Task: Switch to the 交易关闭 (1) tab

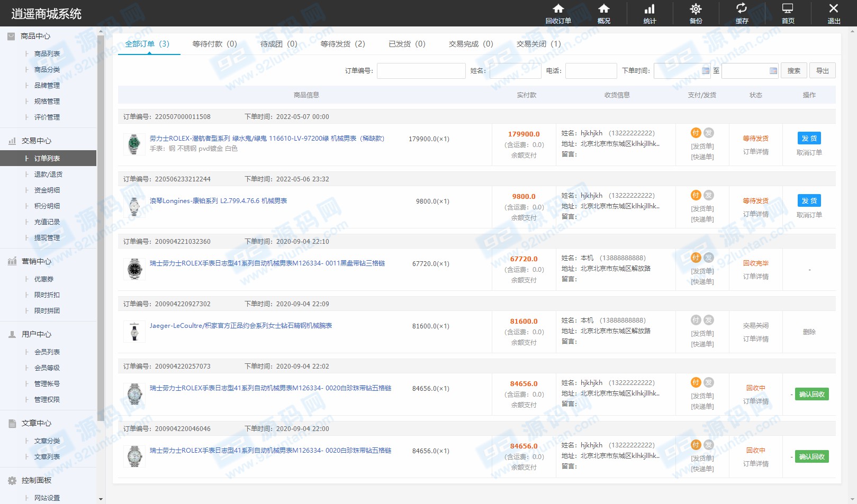Action: click(538, 44)
